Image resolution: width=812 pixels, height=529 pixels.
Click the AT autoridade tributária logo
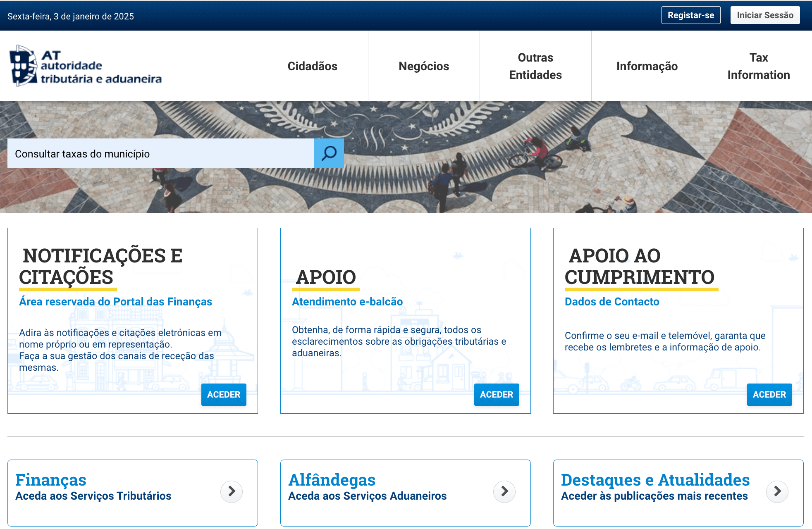point(86,66)
